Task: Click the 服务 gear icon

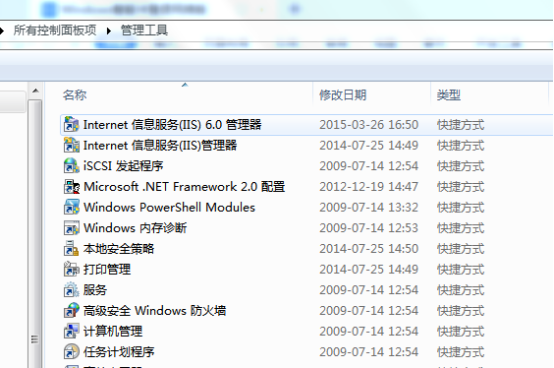Action: click(x=71, y=290)
